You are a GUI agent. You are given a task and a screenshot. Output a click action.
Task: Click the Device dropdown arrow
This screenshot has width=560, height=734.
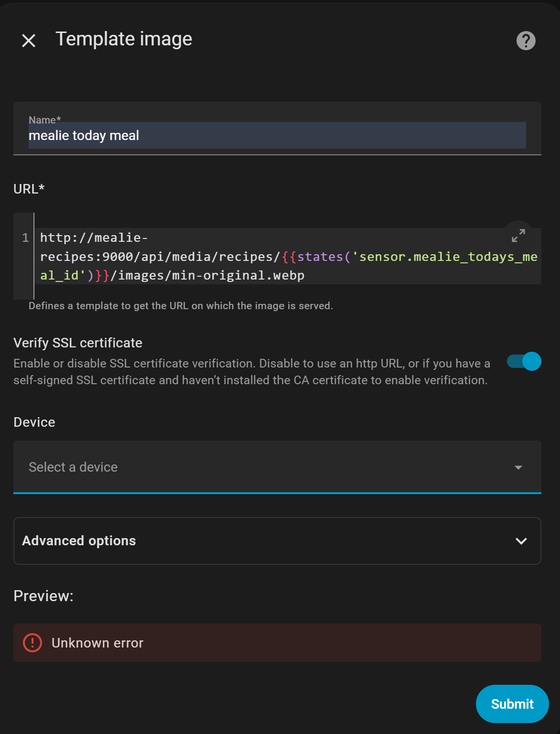[518, 467]
